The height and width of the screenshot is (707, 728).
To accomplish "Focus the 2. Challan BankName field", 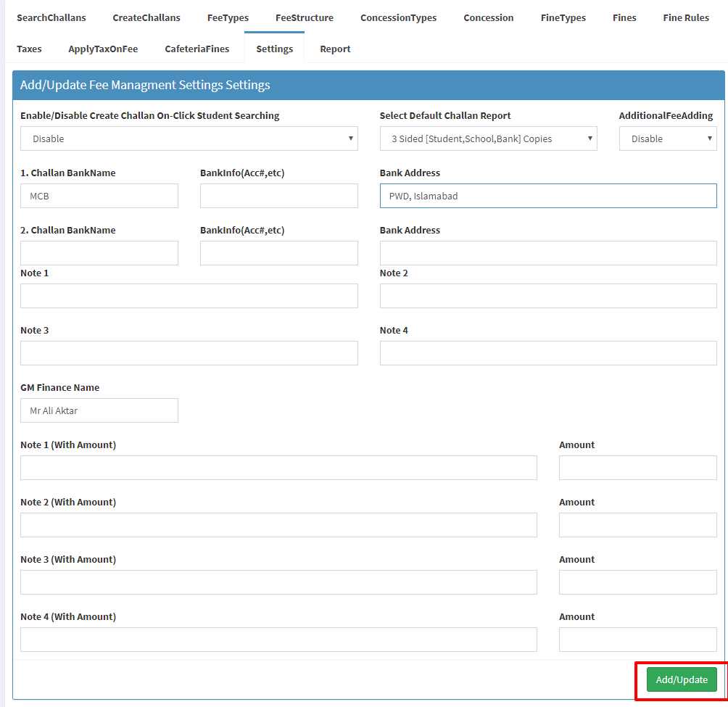I will (99, 253).
